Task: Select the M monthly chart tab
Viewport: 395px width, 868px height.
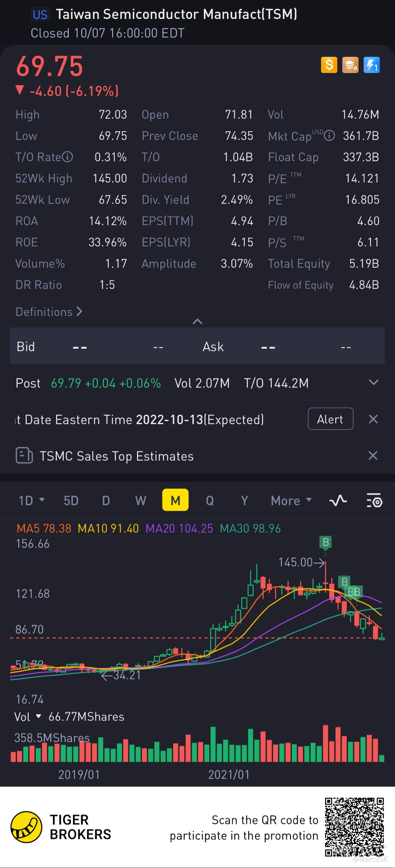Action: coord(175,500)
